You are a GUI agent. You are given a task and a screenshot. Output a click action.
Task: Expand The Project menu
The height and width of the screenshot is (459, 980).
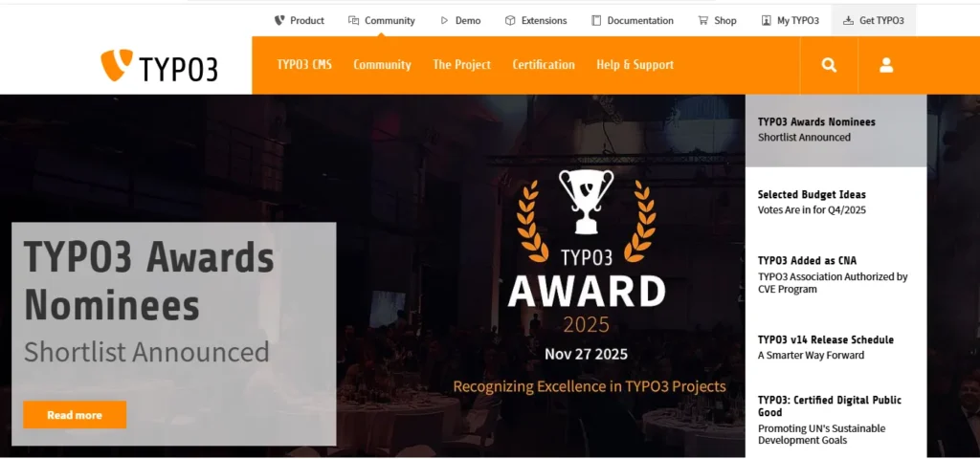click(x=461, y=65)
